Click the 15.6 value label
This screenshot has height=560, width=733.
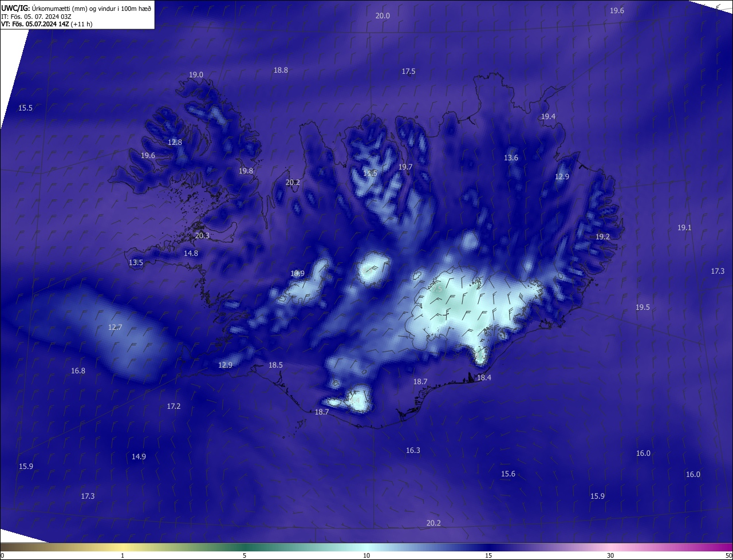(x=508, y=474)
